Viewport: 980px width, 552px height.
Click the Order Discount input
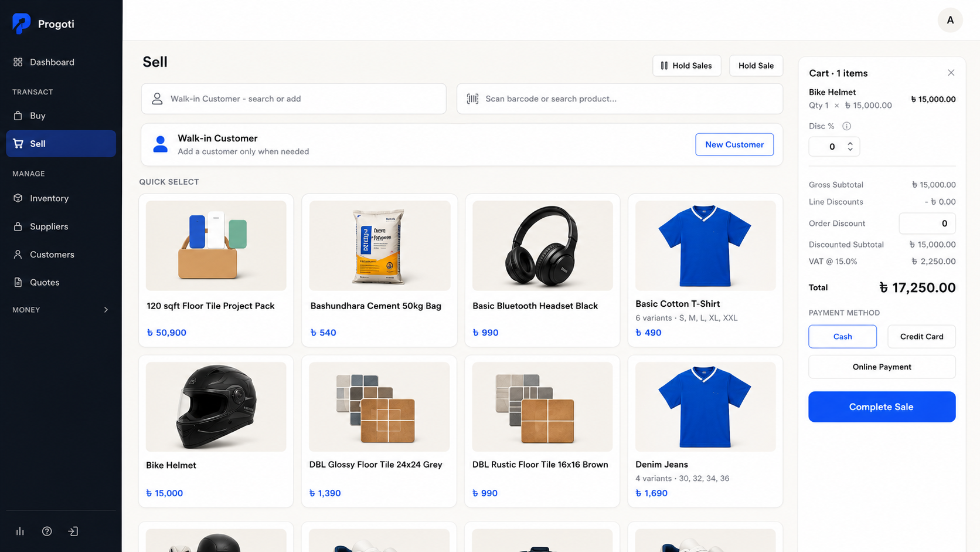[x=927, y=223]
